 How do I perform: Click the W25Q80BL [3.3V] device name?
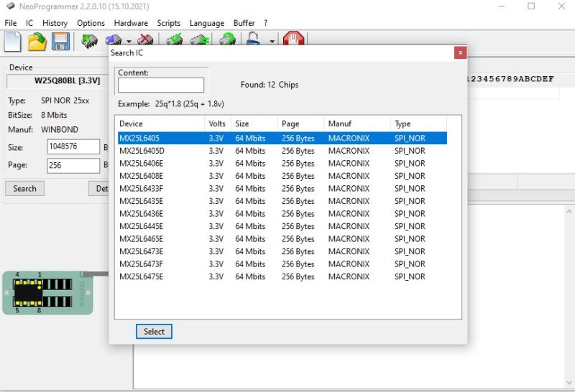(67, 81)
